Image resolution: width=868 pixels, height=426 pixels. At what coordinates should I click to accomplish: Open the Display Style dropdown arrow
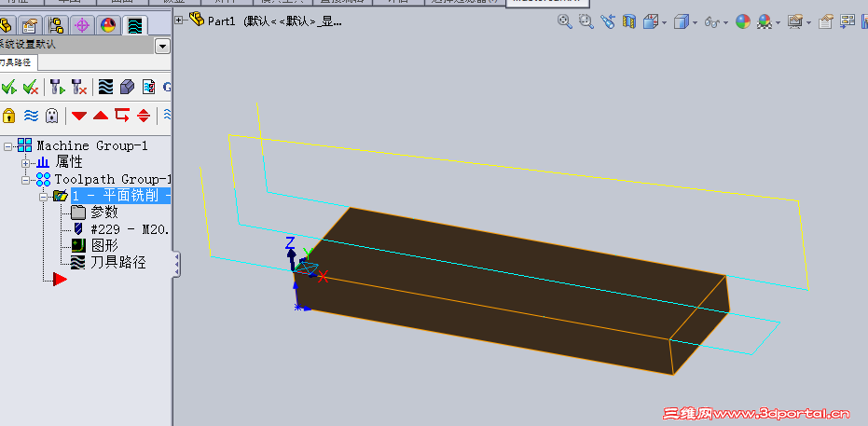tap(695, 23)
